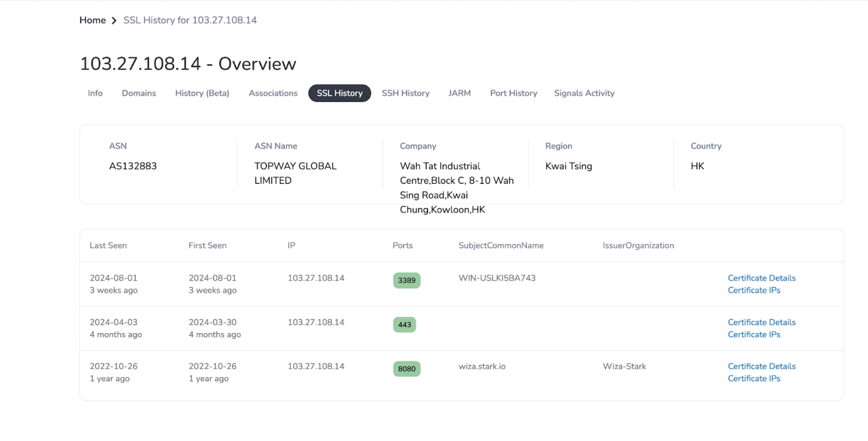Click the 103.27.108.14 - Overview heading

tap(188, 64)
